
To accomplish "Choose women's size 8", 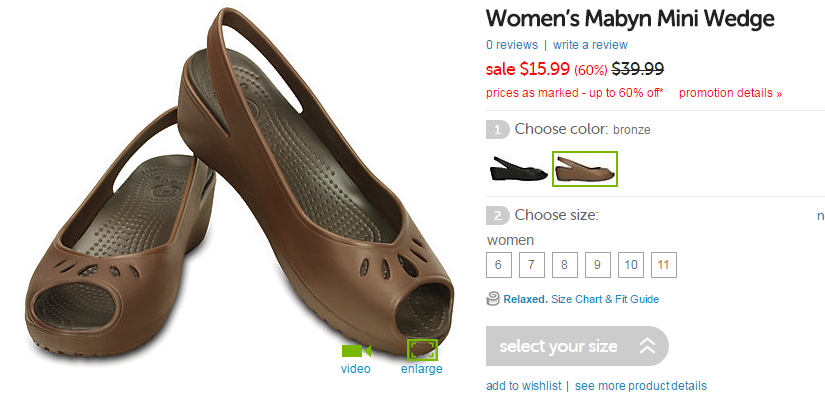I will pos(565,265).
